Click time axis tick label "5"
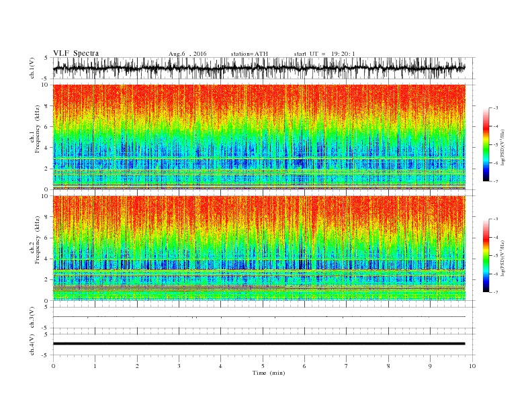This screenshot has width=532, height=411. pyautogui.click(x=263, y=366)
